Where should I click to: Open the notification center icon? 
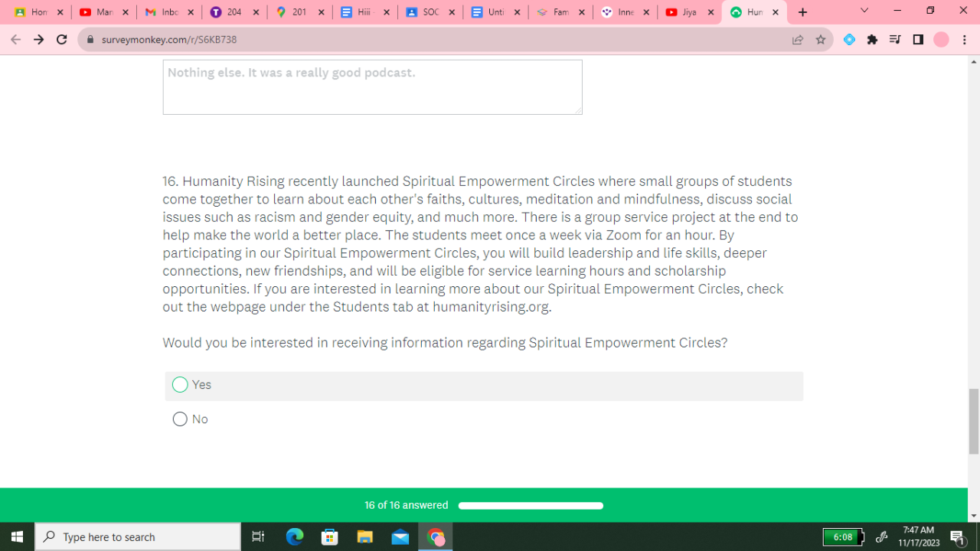click(x=958, y=536)
